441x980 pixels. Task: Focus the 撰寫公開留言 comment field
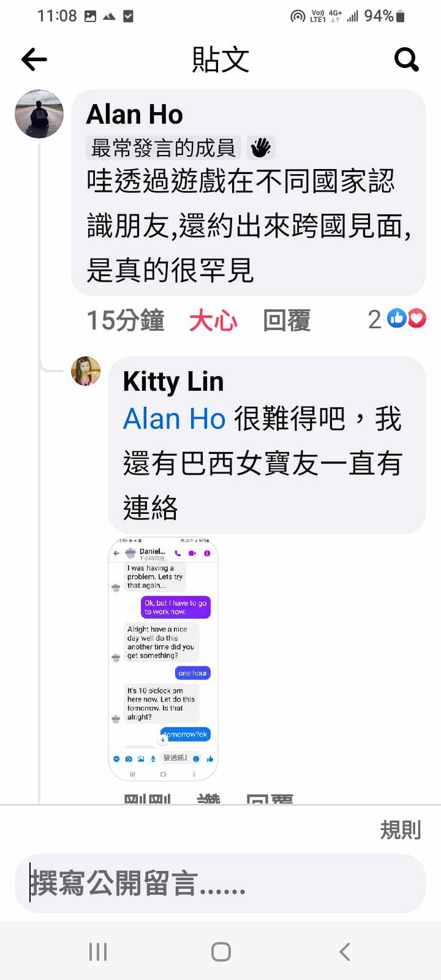click(x=221, y=884)
